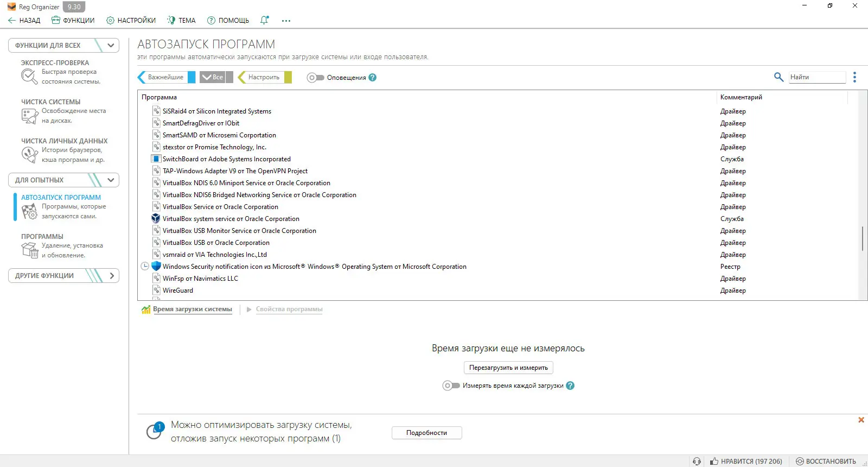Close the optimization tip with orange X
Viewport: 868px width, 467px height.
[x=861, y=420]
